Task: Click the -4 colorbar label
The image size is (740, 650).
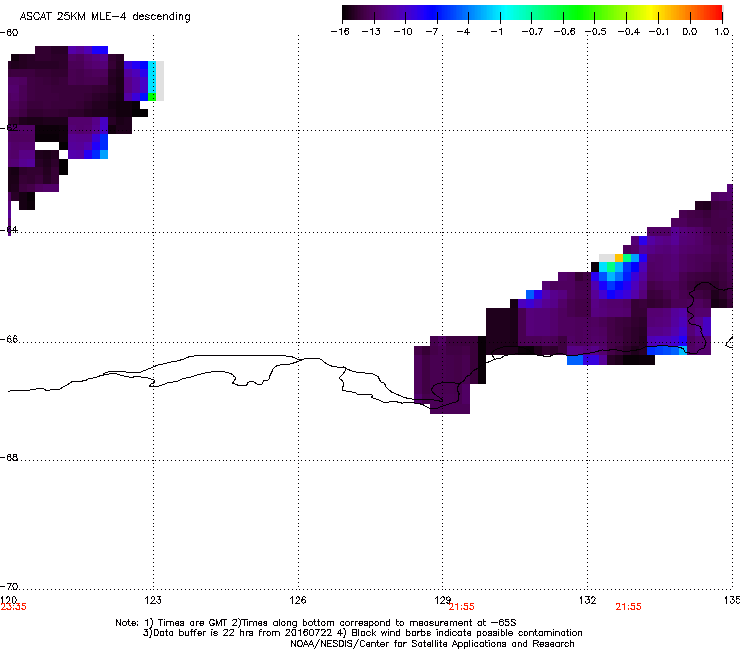Action: [463, 32]
